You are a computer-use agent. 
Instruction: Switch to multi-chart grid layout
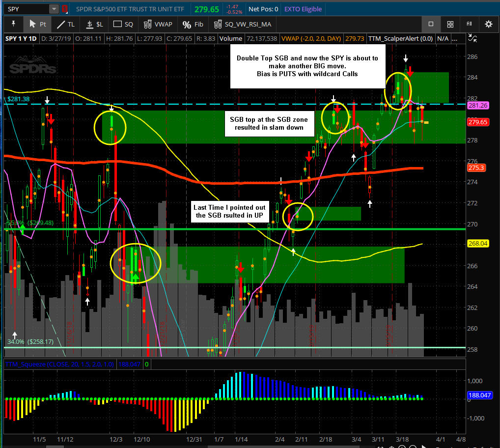point(450,24)
